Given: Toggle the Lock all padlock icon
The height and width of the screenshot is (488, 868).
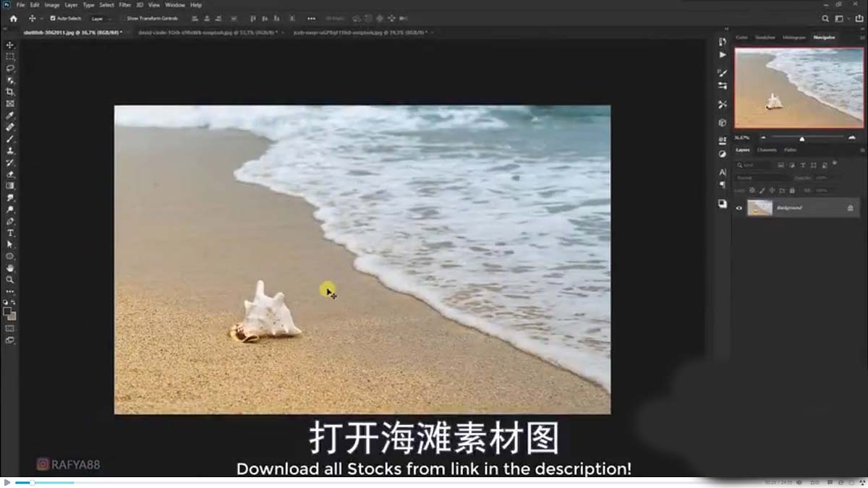Looking at the screenshot, I should tap(792, 190).
